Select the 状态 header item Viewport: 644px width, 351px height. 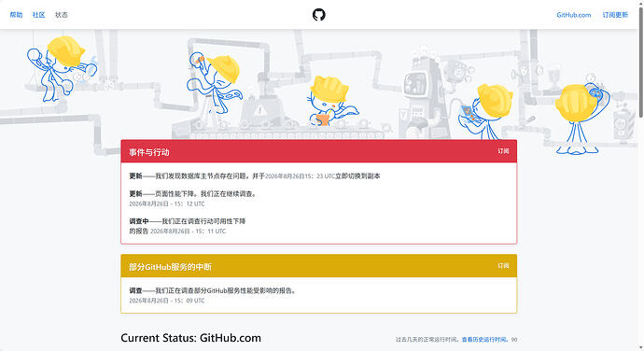(62, 15)
